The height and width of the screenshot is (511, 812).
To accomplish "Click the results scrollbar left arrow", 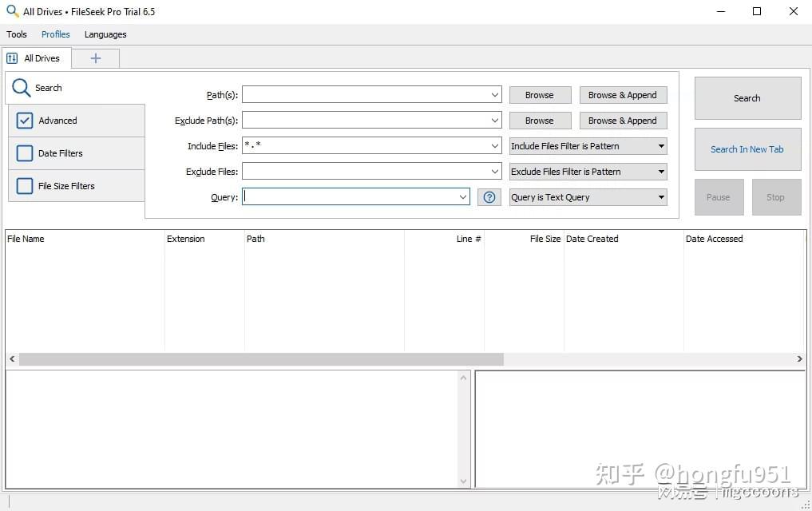I will click(x=12, y=358).
